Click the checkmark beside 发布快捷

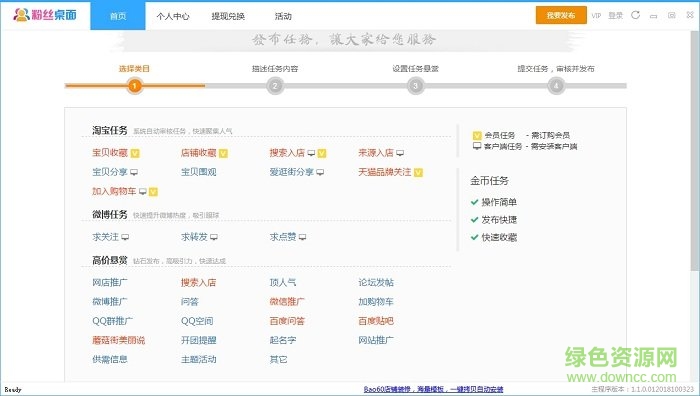475,219
